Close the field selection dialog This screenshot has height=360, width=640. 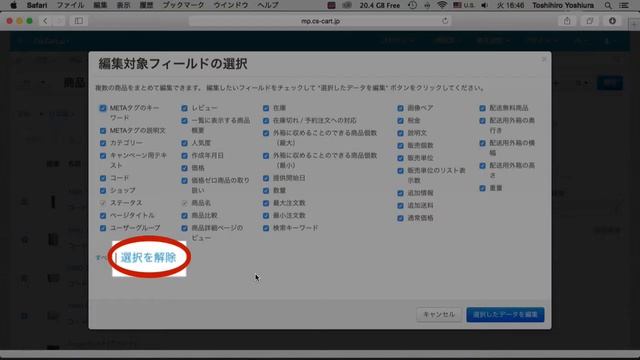544,60
